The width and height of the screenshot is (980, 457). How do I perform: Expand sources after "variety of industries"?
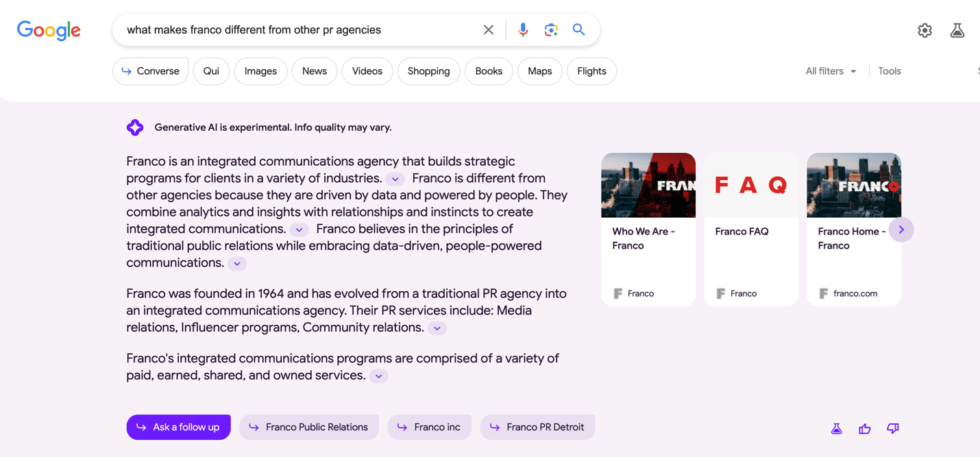[x=395, y=179]
